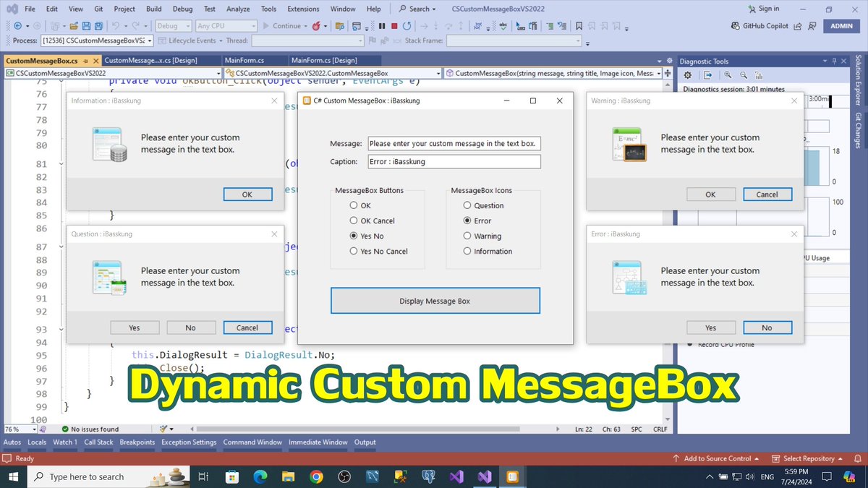Restart debugging with the circular arrow
Image resolution: width=868 pixels, height=488 pixels.
point(407,26)
